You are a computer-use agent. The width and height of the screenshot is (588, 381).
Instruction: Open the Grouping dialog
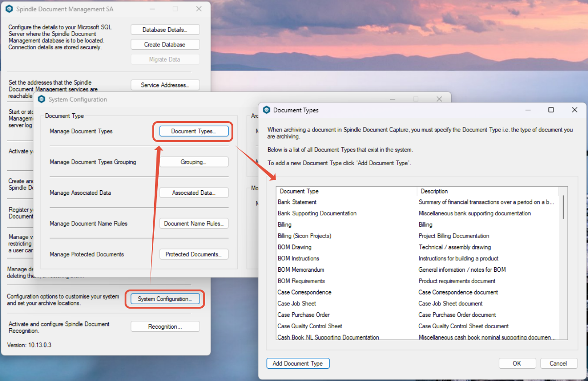[x=194, y=162]
